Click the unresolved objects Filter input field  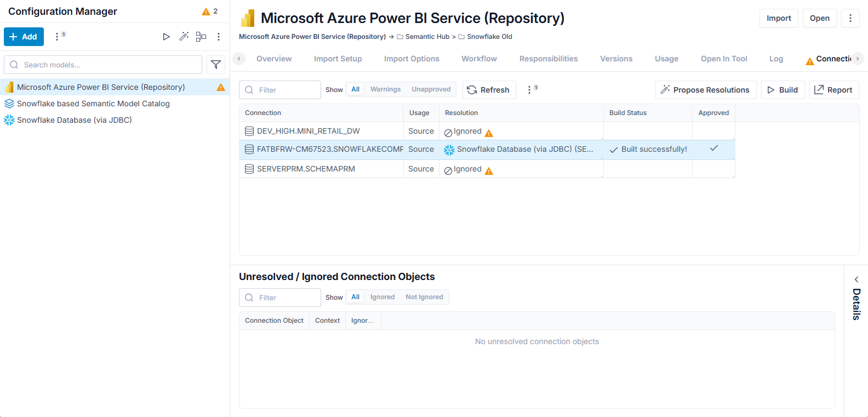point(280,298)
